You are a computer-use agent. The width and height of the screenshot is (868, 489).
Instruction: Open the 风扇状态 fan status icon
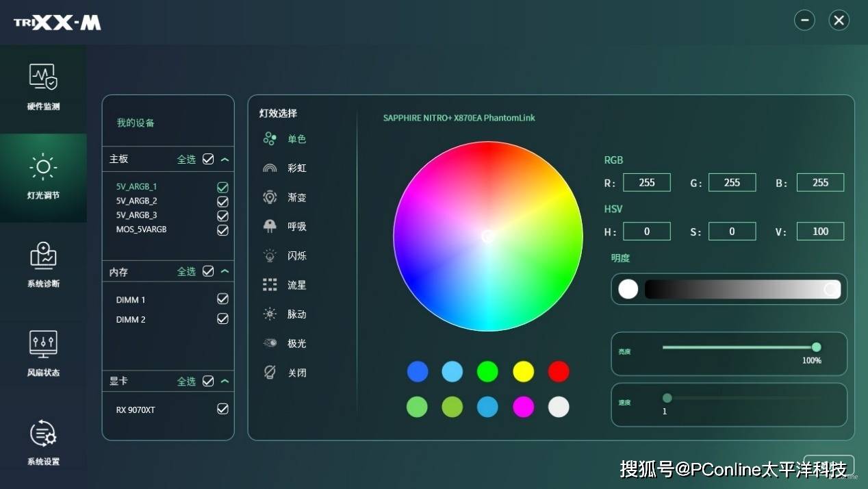pyautogui.click(x=43, y=344)
